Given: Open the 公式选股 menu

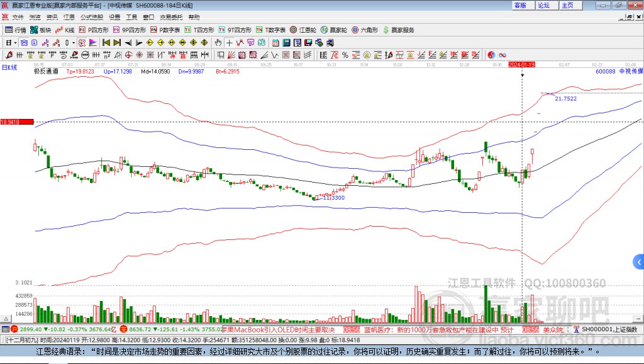Looking at the screenshot, I should [x=91, y=17].
